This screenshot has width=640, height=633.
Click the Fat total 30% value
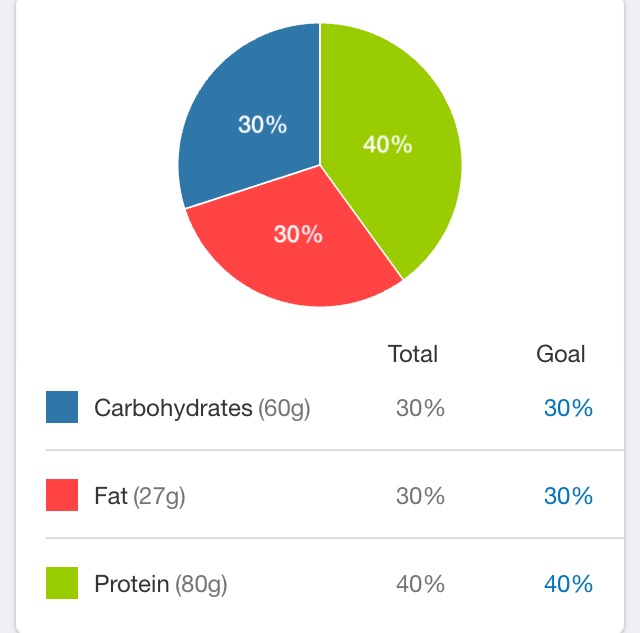(420, 495)
